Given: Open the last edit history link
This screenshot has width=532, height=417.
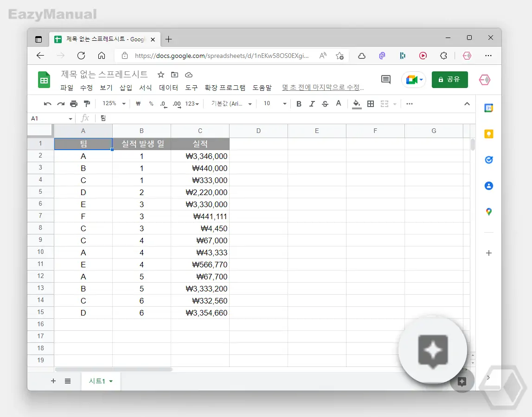Looking at the screenshot, I should click(323, 88).
